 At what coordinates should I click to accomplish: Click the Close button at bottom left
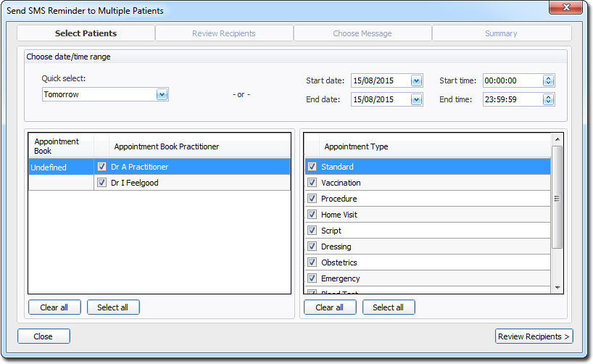click(x=43, y=336)
